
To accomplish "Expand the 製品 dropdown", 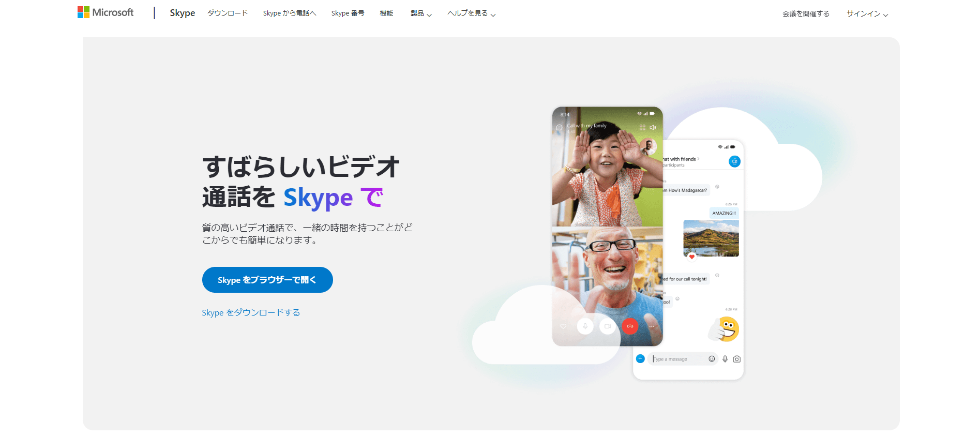I will click(x=421, y=13).
